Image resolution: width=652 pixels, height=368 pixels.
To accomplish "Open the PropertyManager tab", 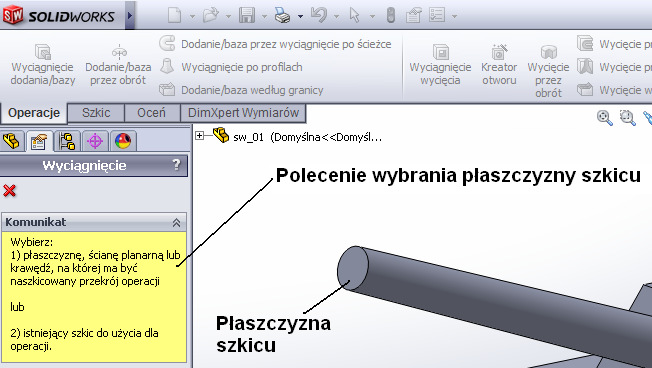I will click(x=39, y=141).
